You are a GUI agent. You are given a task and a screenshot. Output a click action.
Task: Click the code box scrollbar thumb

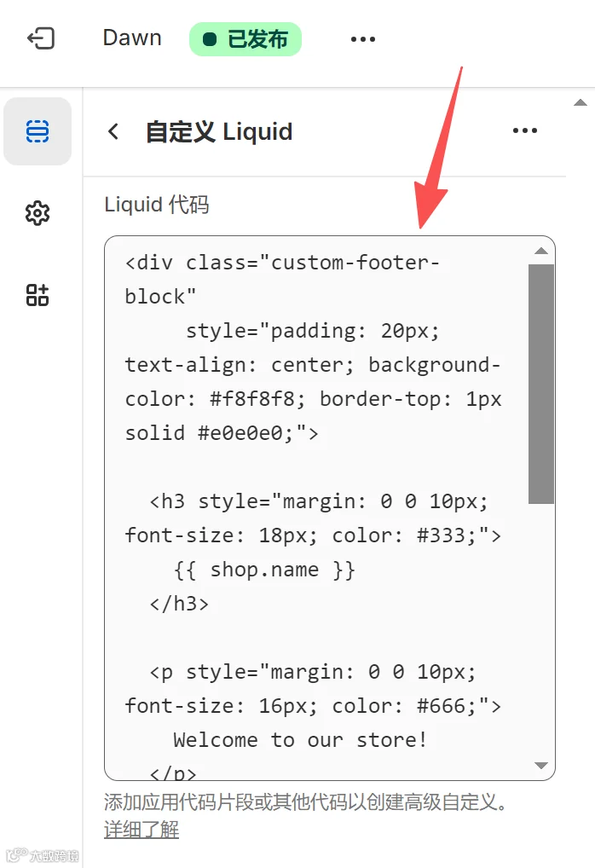(x=541, y=384)
